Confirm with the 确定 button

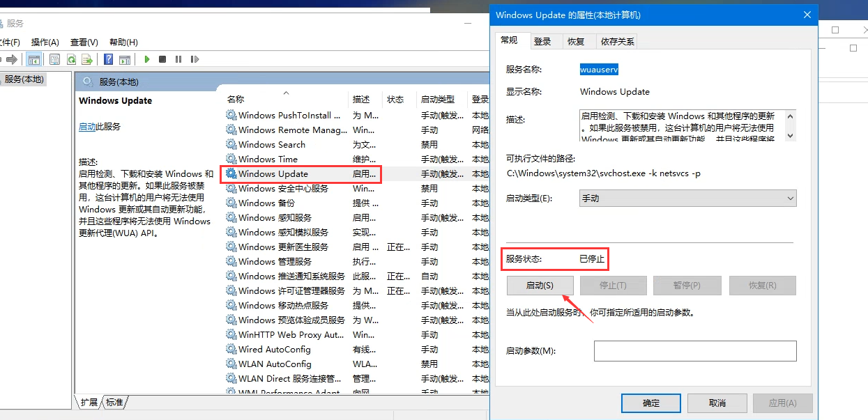click(x=650, y=403)
